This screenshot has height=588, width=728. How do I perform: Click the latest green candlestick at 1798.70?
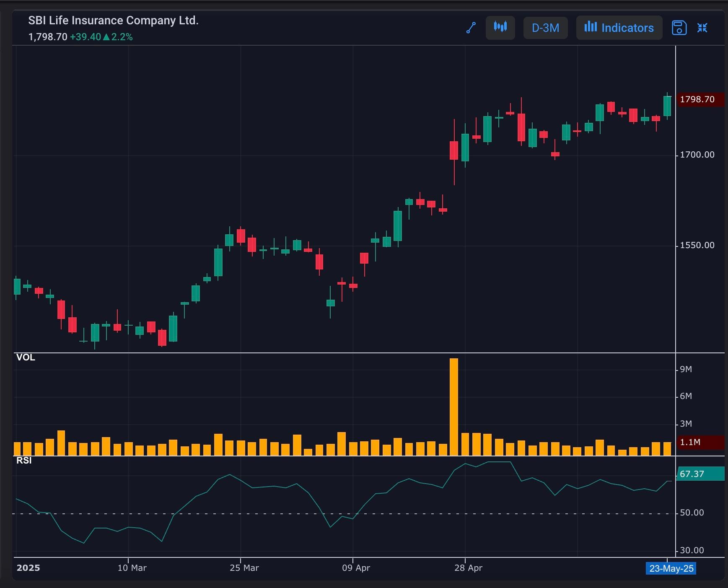pyautogui.click(x=667, y=106)
